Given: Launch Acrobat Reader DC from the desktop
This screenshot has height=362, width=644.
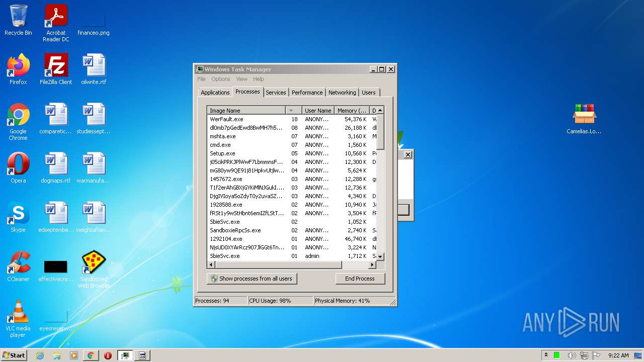Looking at the screenshot, I should click(x=56, y=23).
